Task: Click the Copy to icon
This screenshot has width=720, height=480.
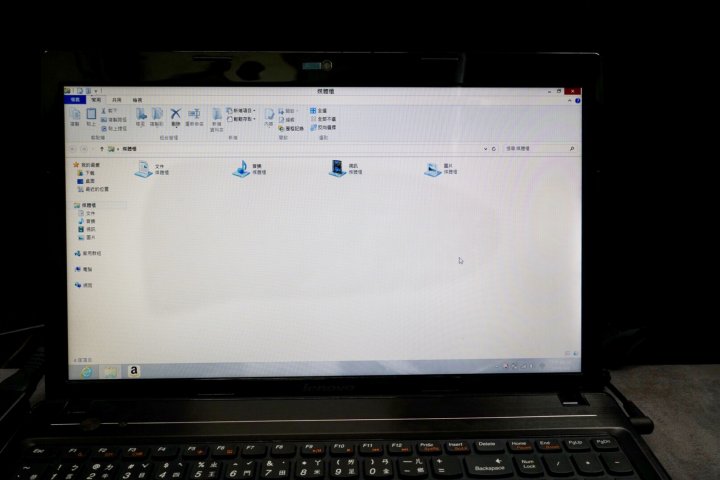Action: (x=157, y=117)
